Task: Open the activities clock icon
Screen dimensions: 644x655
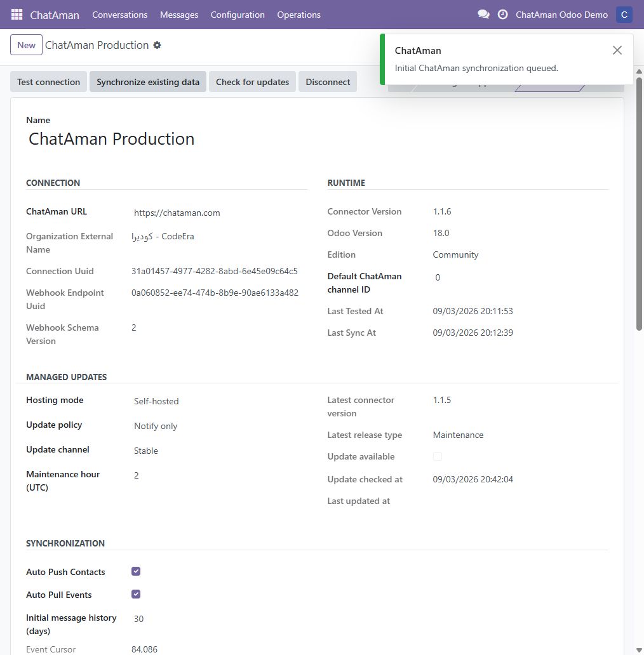Action: [x=503, y=15]
